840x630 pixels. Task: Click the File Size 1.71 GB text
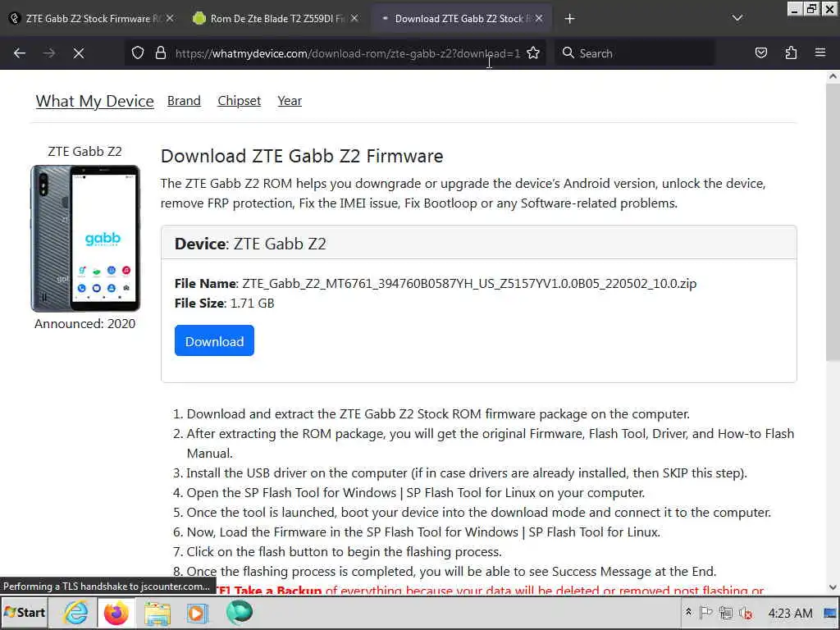pos(224,304)
